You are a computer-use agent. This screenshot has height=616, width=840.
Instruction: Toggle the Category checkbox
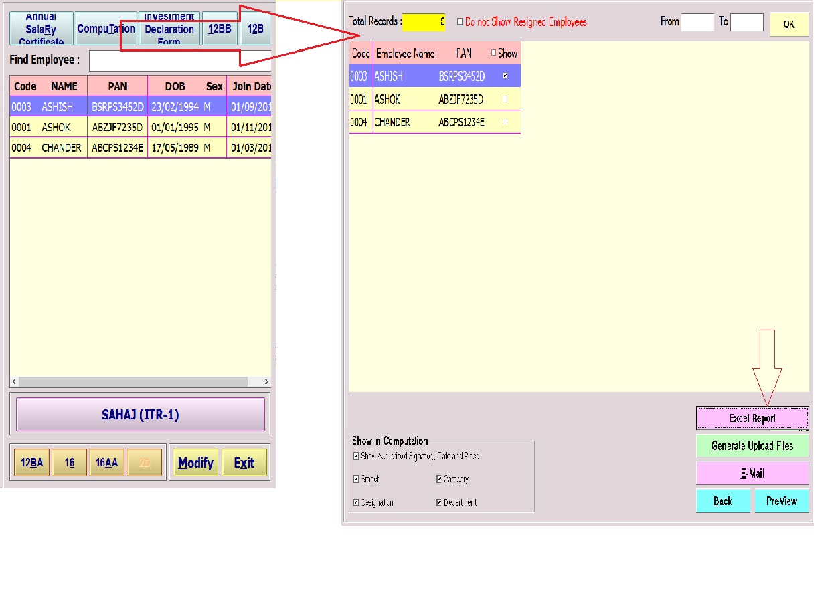point(439,480)
